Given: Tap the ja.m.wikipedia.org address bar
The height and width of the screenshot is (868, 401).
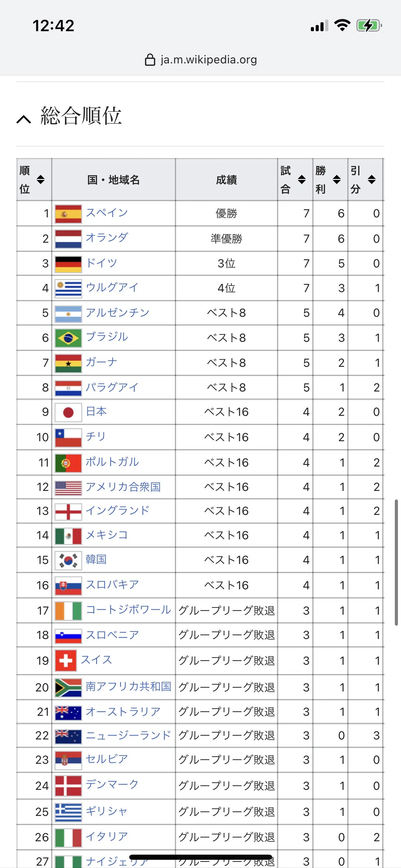Looking at the screenshot, I should 200,60.
